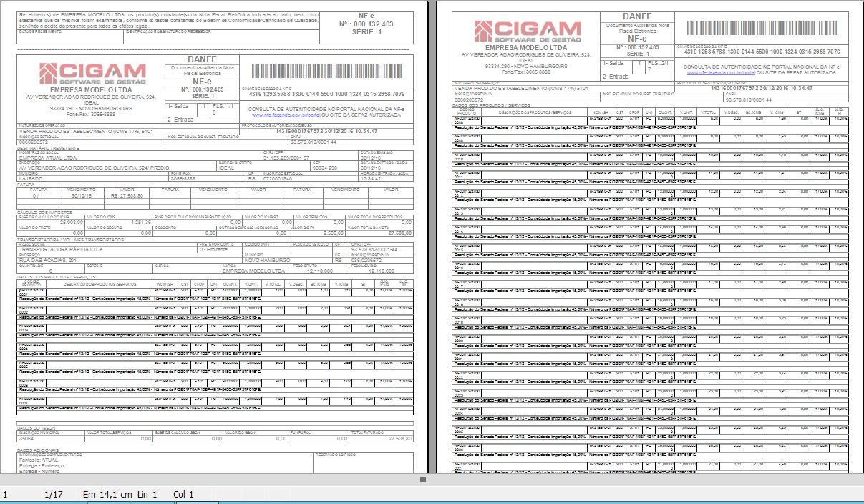Select IPI value '2.500,80'
The width and height of the screenshot is (864, 504).
tap(334, 233)
